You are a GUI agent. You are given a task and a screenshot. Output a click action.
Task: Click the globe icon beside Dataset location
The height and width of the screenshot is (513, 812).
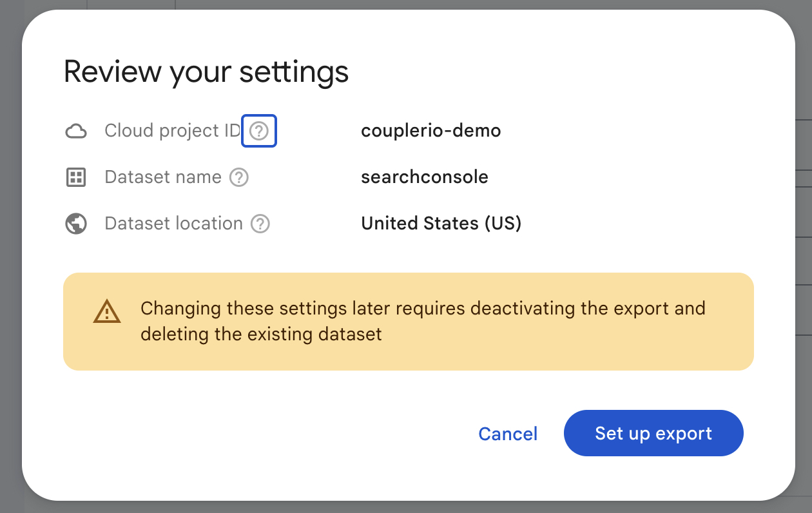point(75,223)
